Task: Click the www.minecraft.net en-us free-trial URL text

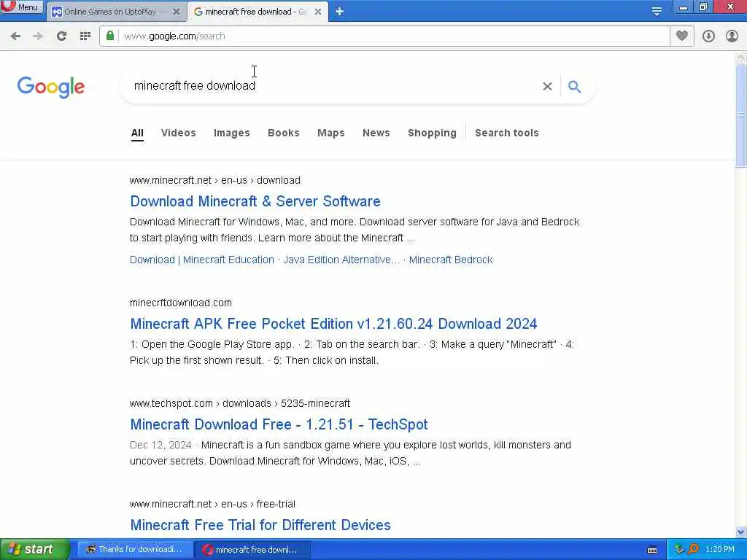Action: pyautogui.click(x=212, y=504)
